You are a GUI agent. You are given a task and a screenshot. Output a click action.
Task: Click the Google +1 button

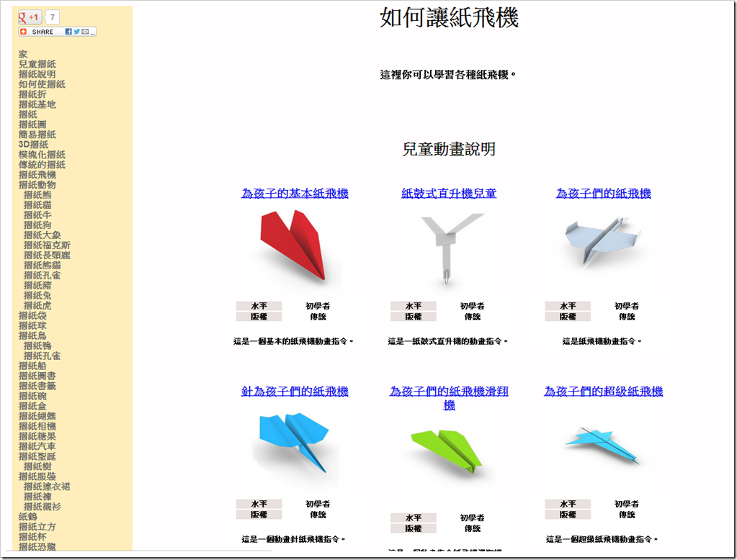pyautogui.click(x=30, y=17)
